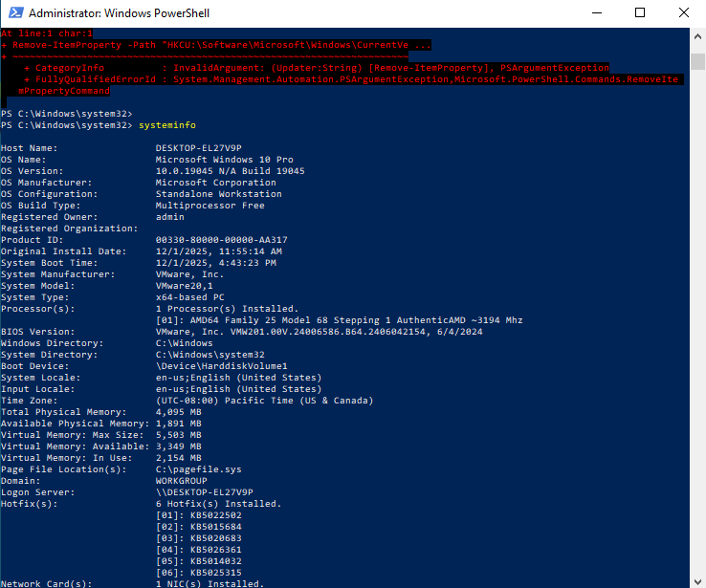Click product ID '00330-80000-00000-AA317'
This screenshot has width=706, height=588.
pyautogui.click(x=222, y=240)
